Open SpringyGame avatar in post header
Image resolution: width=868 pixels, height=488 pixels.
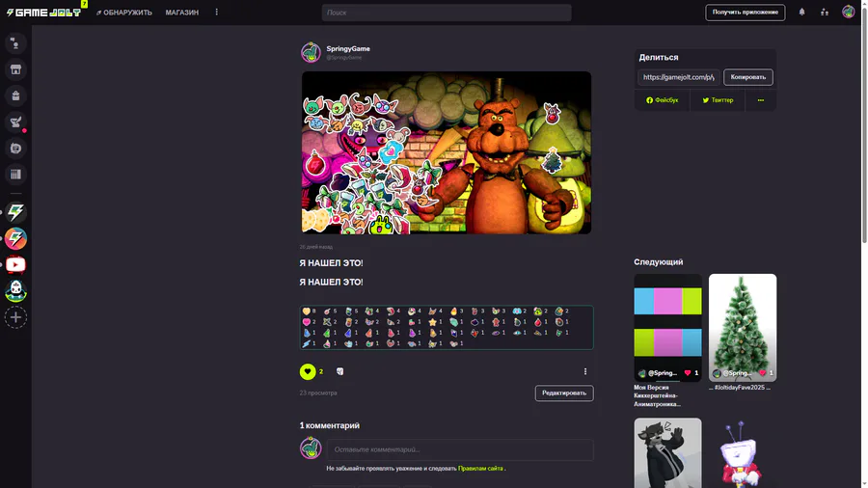click(x=311, y=53)
